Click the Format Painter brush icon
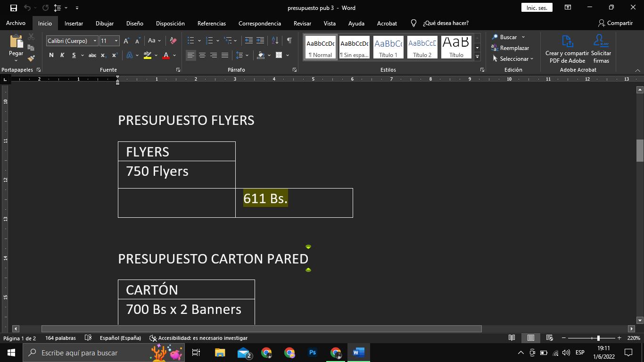 click(x=31, y=58)
